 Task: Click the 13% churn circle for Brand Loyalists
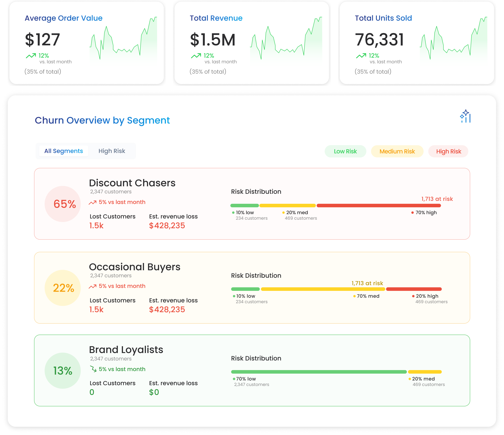pos(63,370)
